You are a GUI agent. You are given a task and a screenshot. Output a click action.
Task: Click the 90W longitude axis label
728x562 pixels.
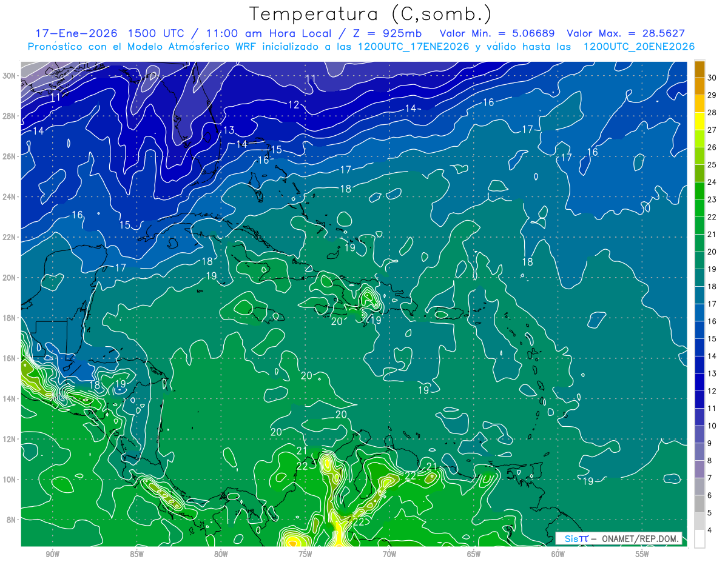(53, 555)
